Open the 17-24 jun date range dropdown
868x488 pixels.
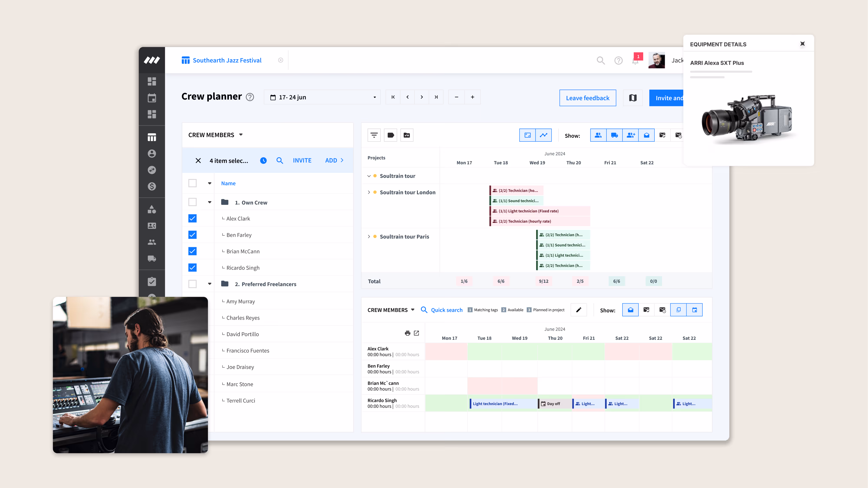[x=322, y=97]
